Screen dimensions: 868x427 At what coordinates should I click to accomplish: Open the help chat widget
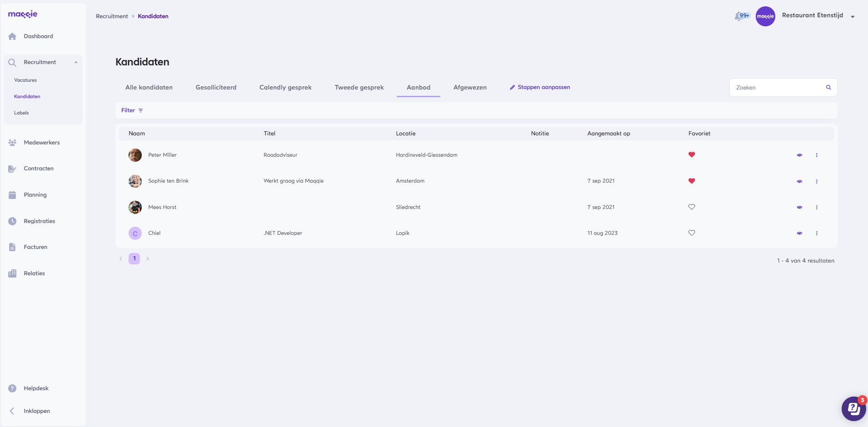(x=853, y=409)
